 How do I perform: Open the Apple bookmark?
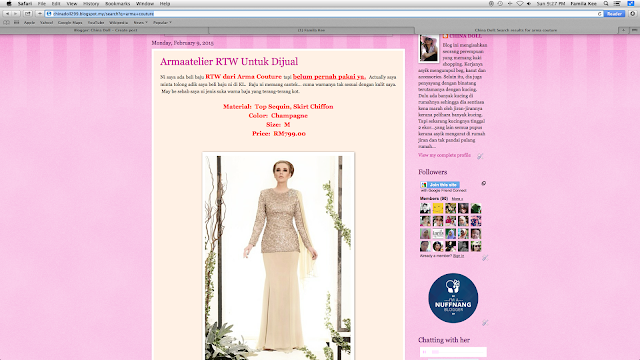pos(29,22)
